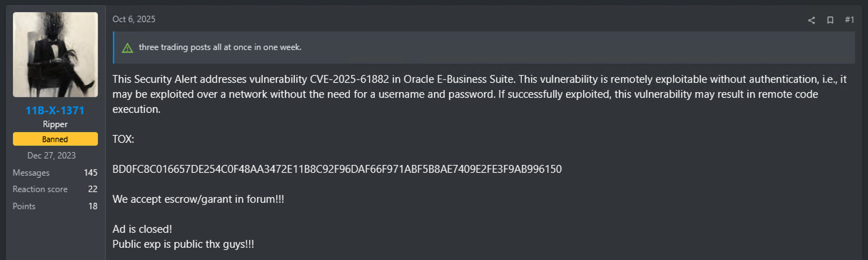Click the escrow/garant acceptance line
This screenshot has height=260, width=868.
pyautogui.click(x=198, y=199)
